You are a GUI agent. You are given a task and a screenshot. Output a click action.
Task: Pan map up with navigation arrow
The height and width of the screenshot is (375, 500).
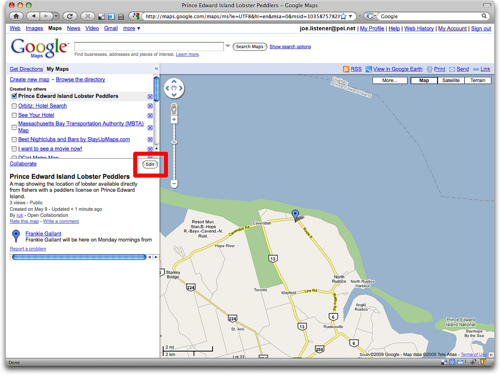pos(174,81)
